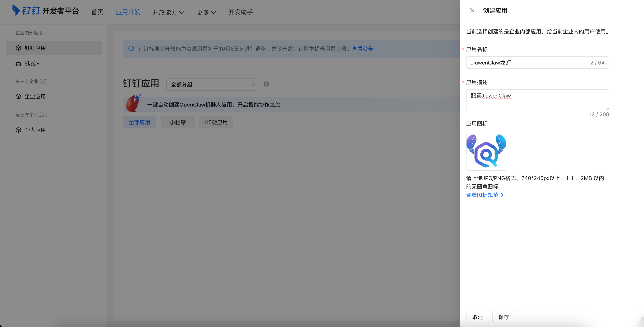Click the uploaded app icon thumbnail
The height and width of the screenshot is (327, 644).
tap(486, 151)
